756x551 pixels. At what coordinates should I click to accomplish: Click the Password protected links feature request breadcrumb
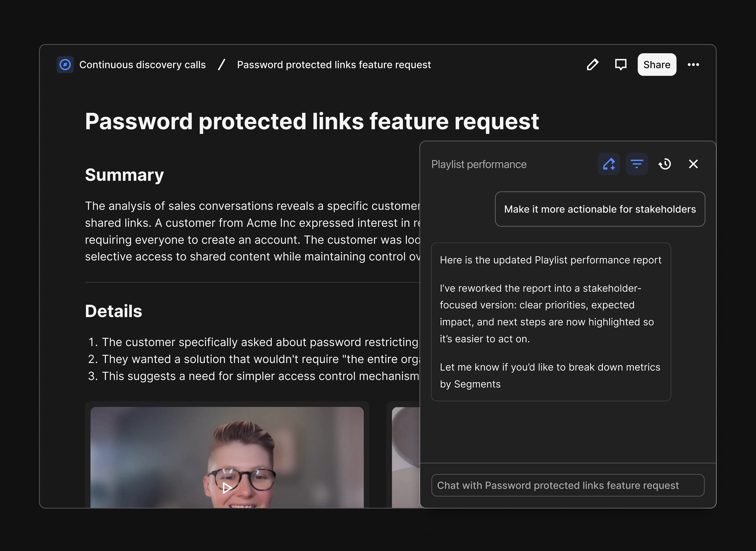coord(334,64)
